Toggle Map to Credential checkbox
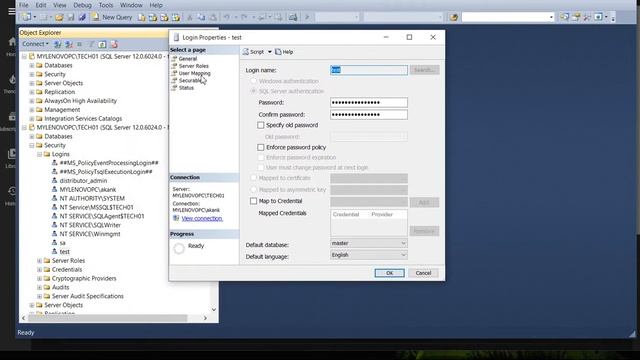Viewport: 640px width, 360px height. (x=253, y=201)
